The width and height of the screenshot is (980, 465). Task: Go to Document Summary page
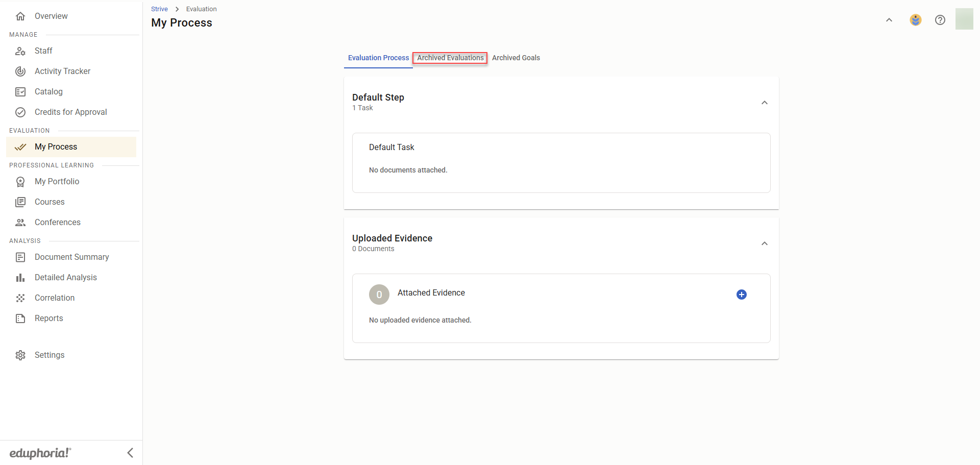[71, 257]
